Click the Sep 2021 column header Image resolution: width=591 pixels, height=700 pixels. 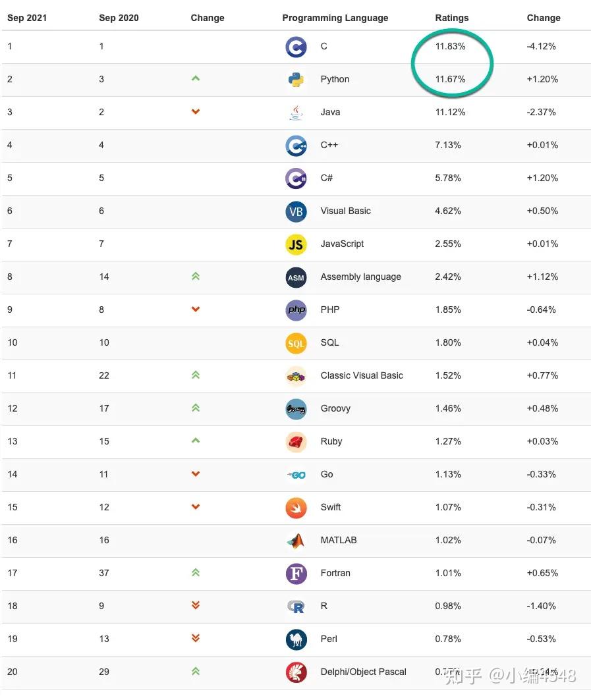[x=27, y=18]
